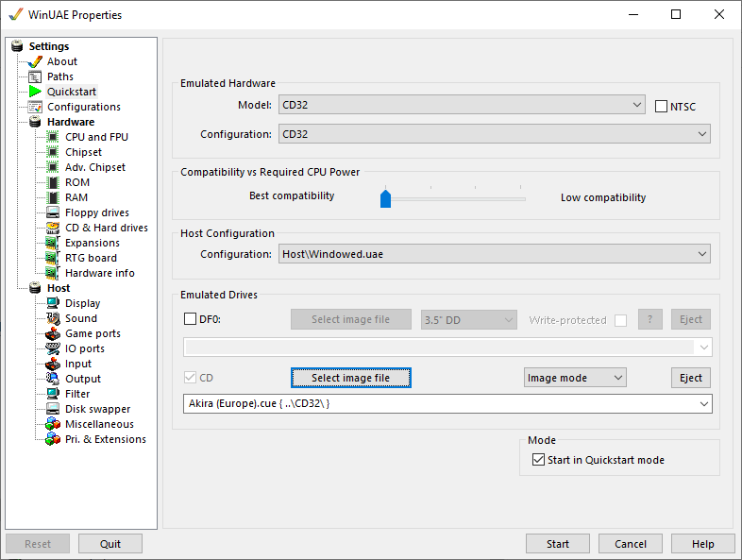Toggle the CD drive checkbox
Screen dimensions: 742x560
(190, 378)
